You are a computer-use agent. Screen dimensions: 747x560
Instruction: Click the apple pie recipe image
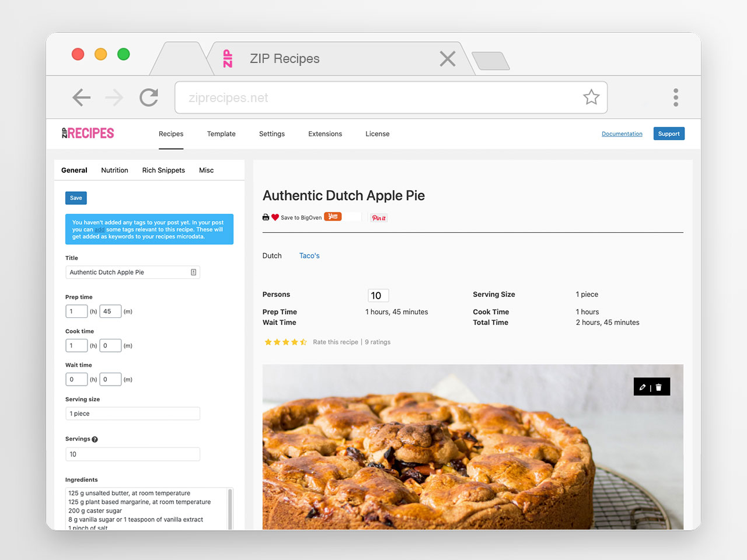pyautogui.click(x=473, y=447)
